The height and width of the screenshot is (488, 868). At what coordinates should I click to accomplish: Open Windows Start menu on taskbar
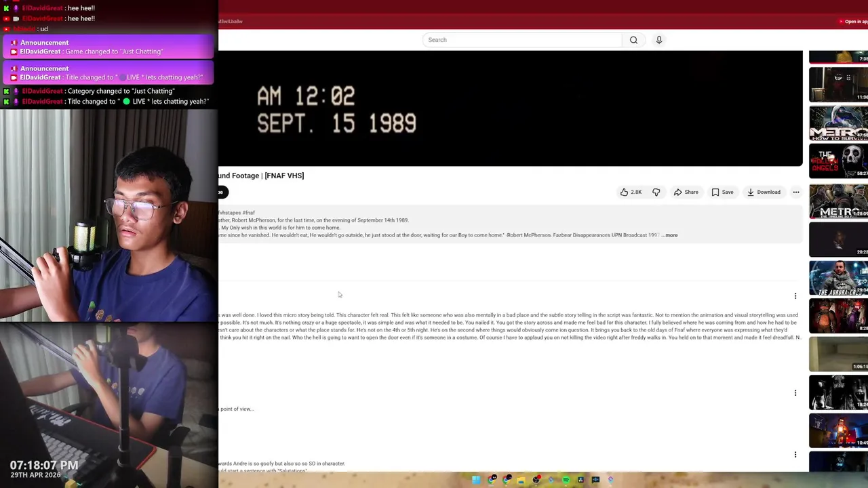coord(476,481)
